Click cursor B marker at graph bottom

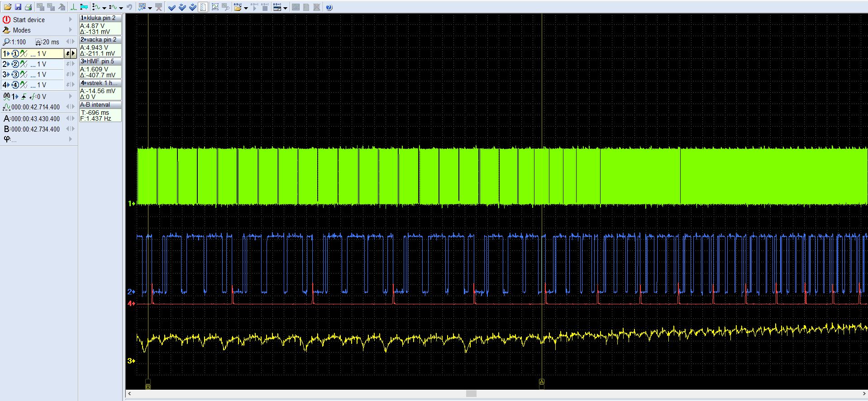(148, 387)
